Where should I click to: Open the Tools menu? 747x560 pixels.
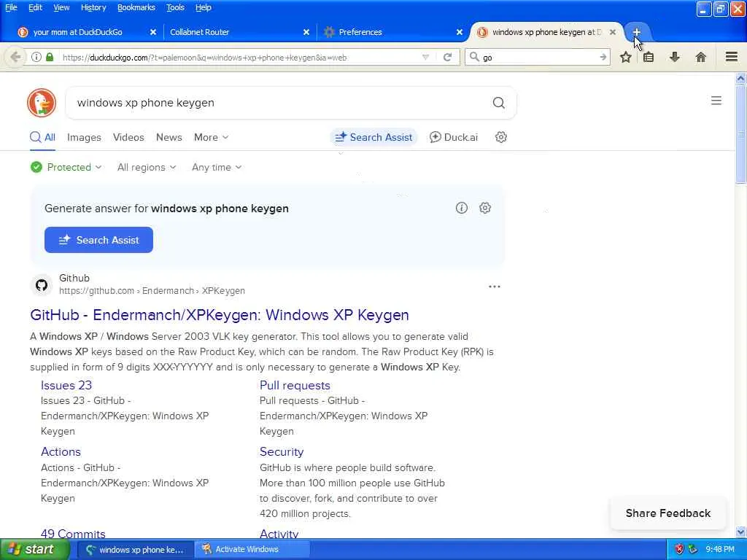175,7
